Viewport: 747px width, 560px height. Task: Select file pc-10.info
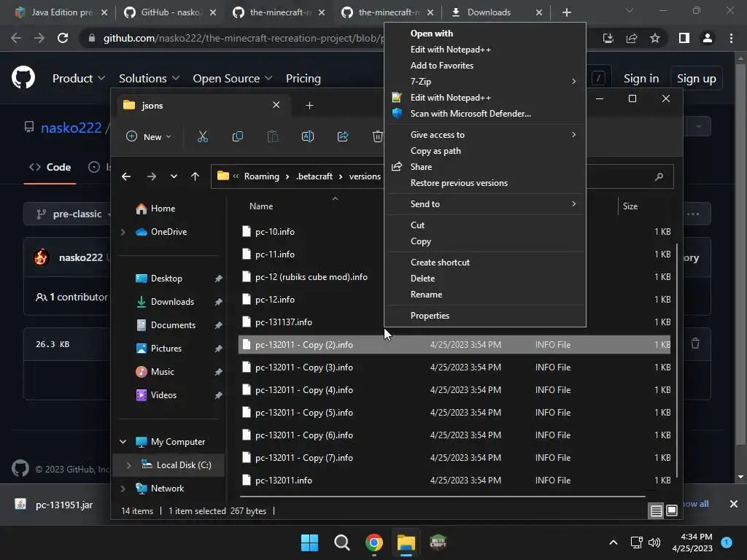[x=275, y=232]
